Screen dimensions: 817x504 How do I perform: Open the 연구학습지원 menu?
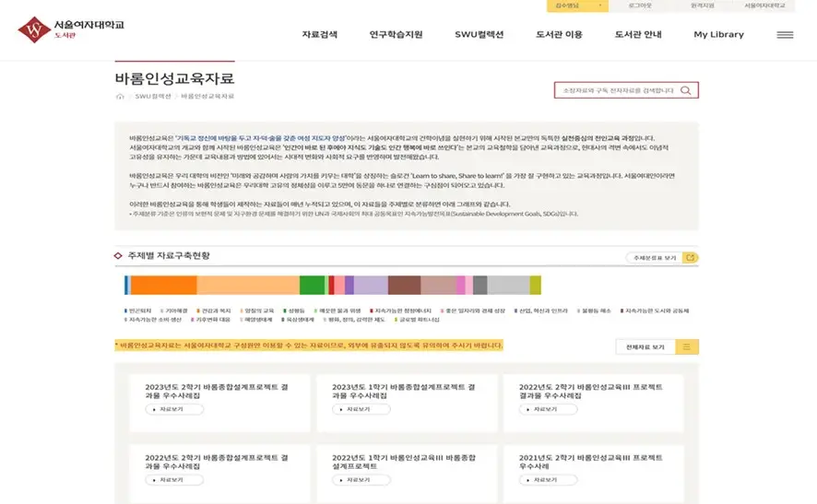pyautogui.click(x=396, y=35)
